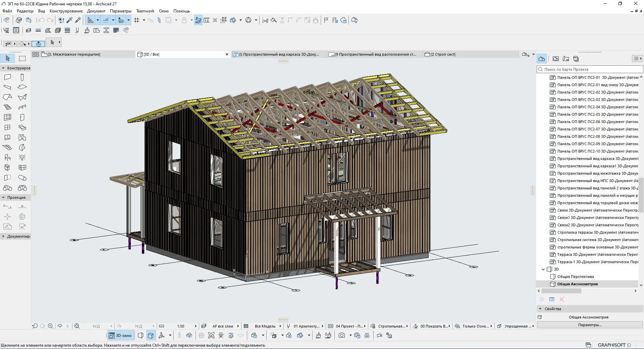
Task: Click the Fit in Window icon
Action: pos(77,326)
